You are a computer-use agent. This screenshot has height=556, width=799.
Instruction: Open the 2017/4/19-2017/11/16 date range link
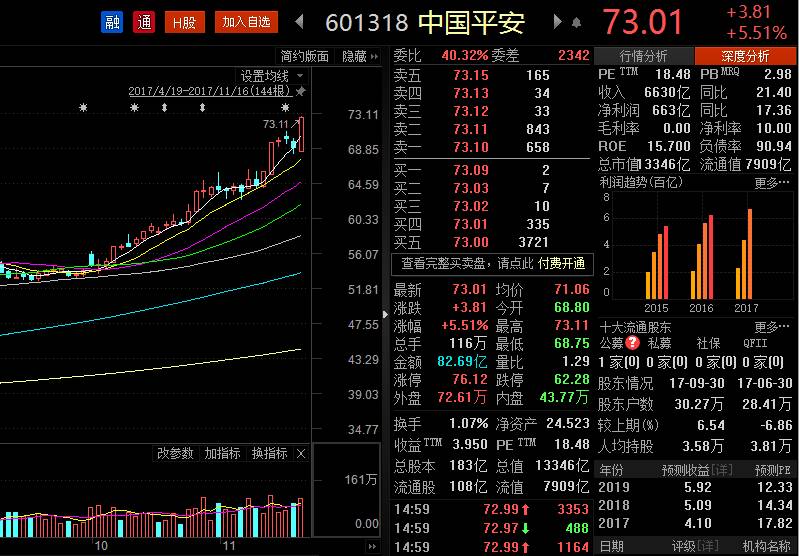pyautogui.click(x=210, y=91)
